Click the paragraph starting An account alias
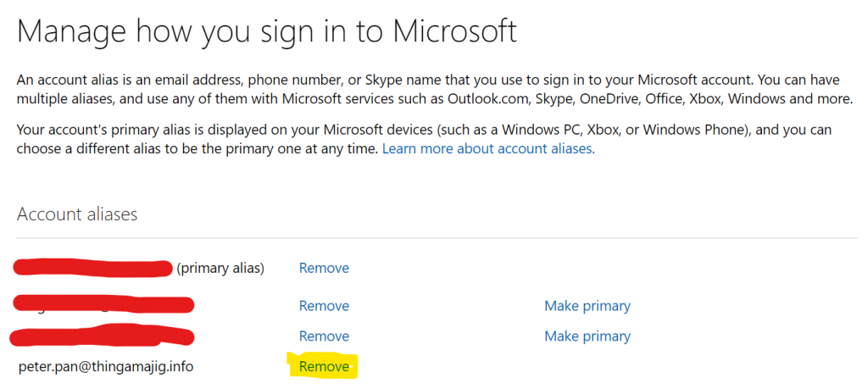 [435, 90]
